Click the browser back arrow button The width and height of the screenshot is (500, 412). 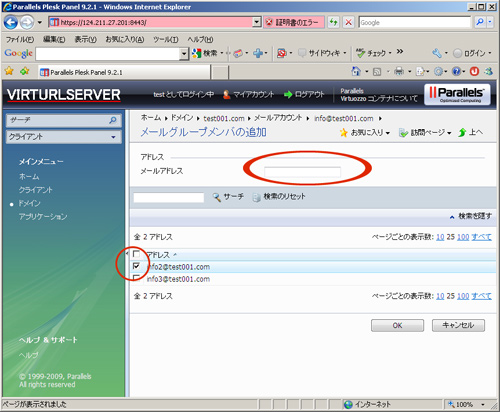(11, 23)
